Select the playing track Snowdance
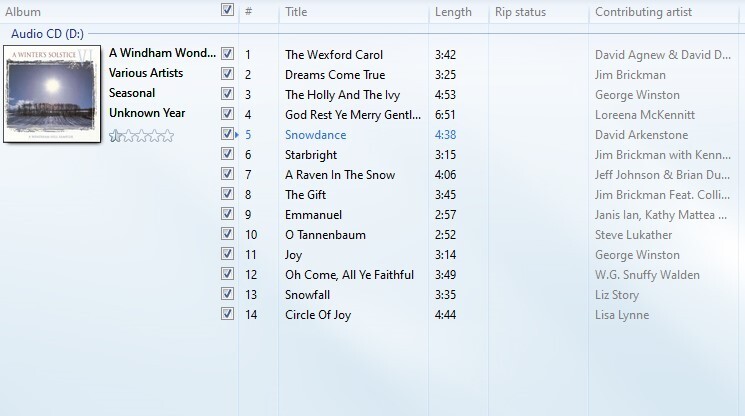 [315, 135]
